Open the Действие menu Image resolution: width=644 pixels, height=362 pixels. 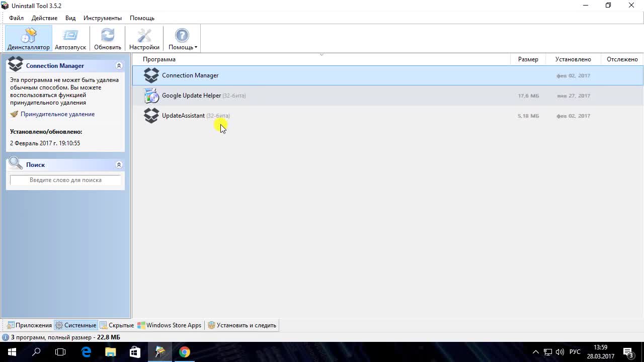(x=44, y=18)
